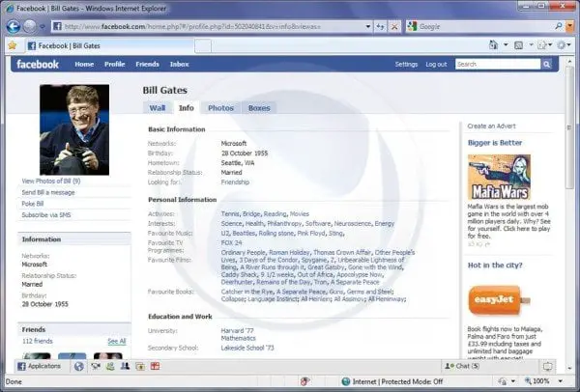Screen dimensions: 580x392
Task: Click the Philanthropy interest link
Action: point(284,224)
